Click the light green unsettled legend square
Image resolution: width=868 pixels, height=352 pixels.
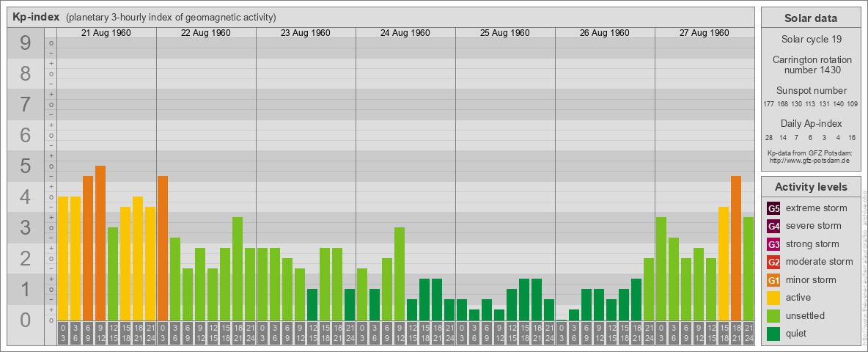[x=773, y=316]
